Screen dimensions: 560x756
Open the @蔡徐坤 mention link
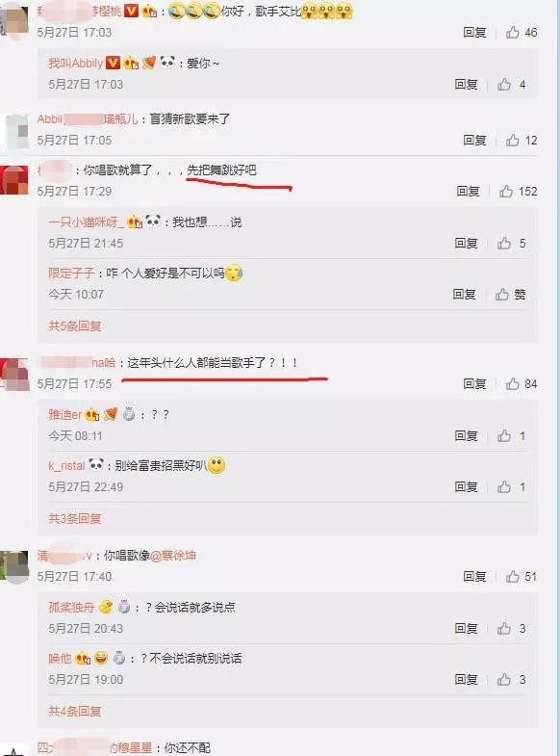173,556
